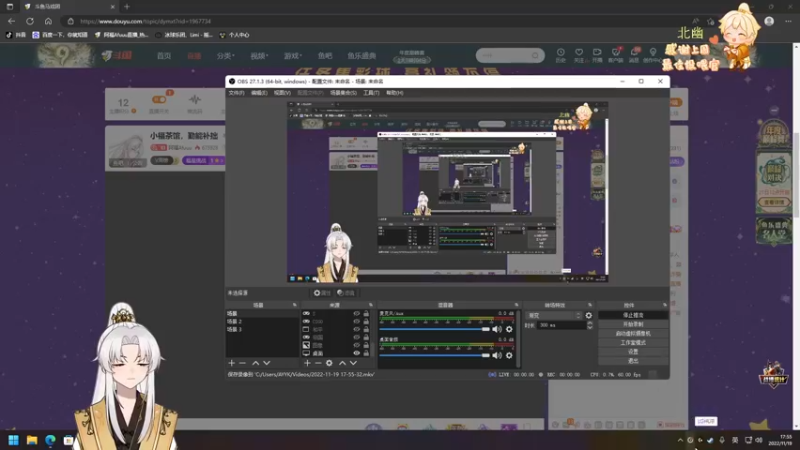
Task: Click the add scene plus icon
Action: point(232,363)
